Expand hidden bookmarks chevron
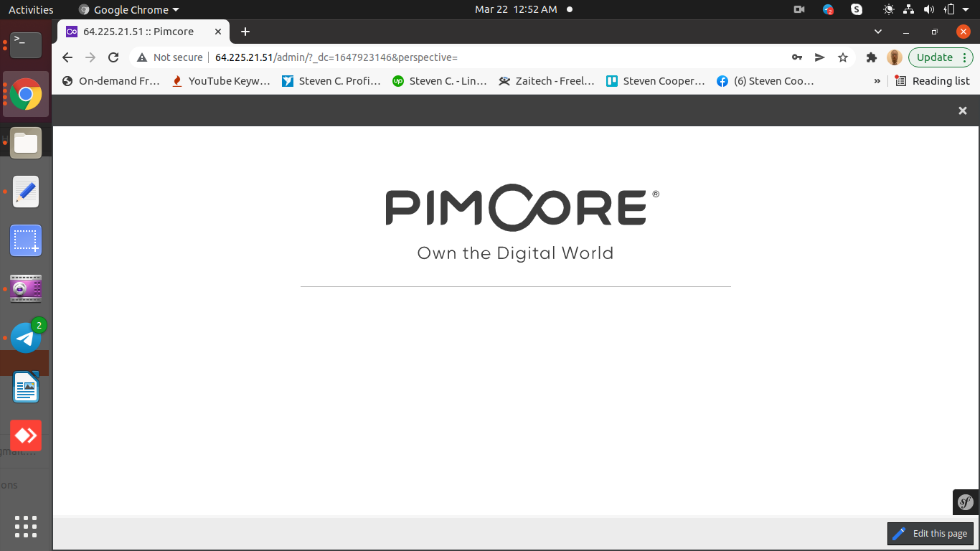 [877, 81]
